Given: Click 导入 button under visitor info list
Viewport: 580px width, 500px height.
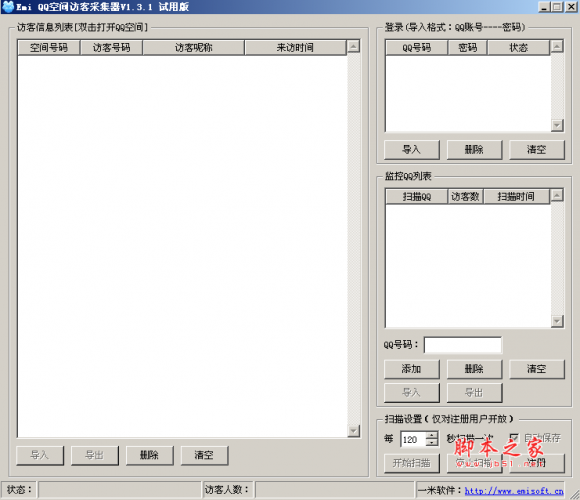Looking at the screenshot, I should 40,455.
